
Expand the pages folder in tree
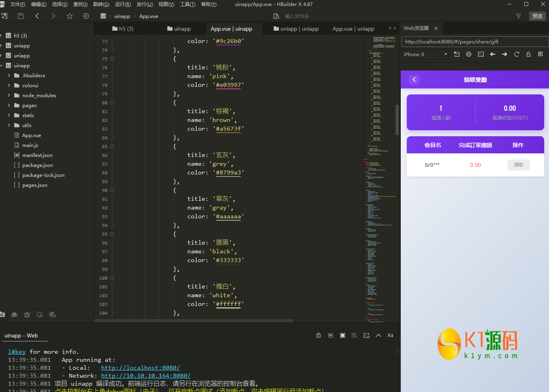pyautogui.click(x=9, y=105)
